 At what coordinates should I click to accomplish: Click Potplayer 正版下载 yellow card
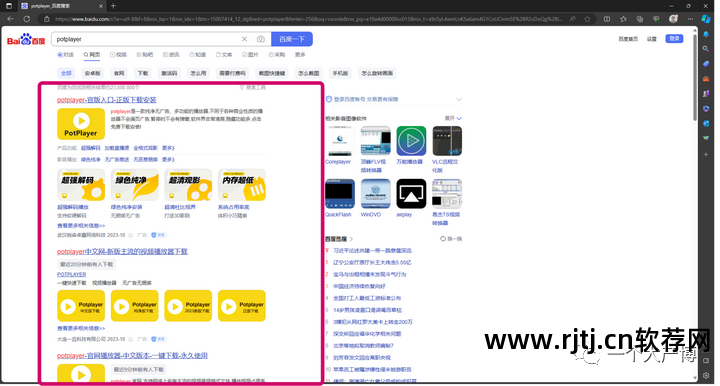click(x=242, y=306)
